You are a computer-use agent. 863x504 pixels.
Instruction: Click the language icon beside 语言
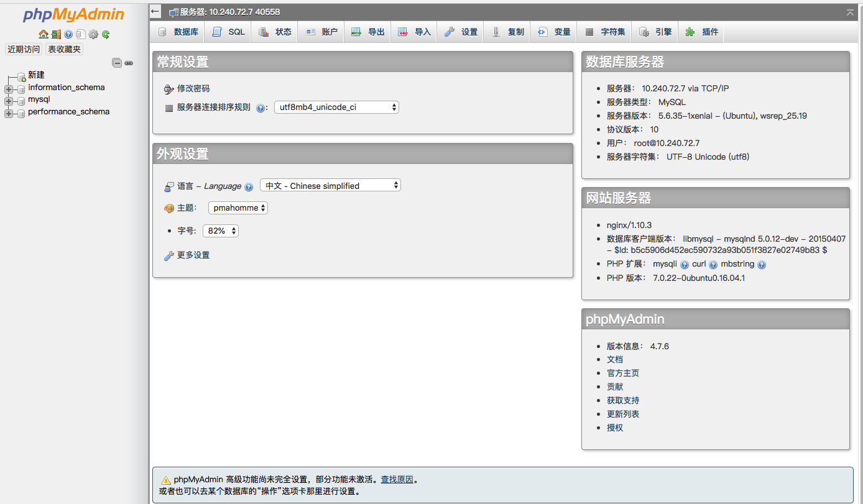169,186
